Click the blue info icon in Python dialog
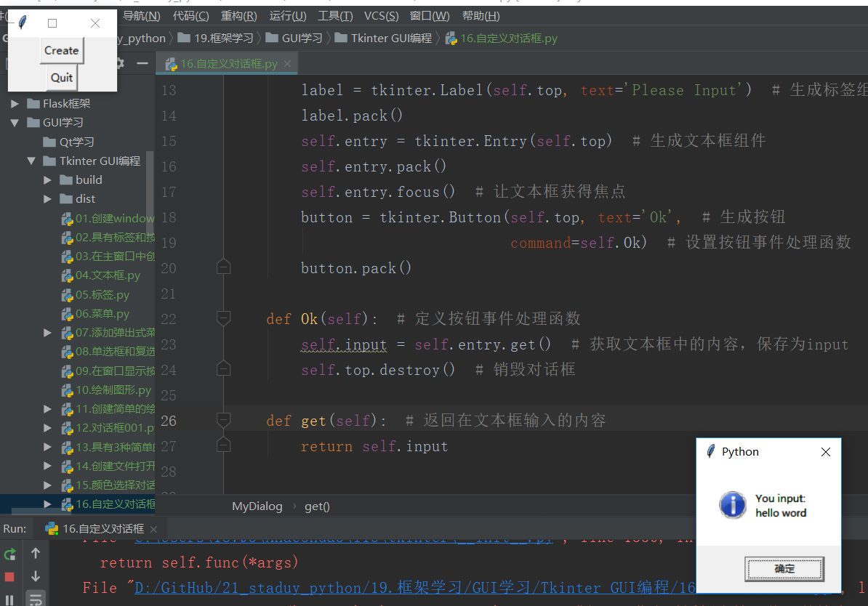Screen dimensions: 868x606 point(732,505)
